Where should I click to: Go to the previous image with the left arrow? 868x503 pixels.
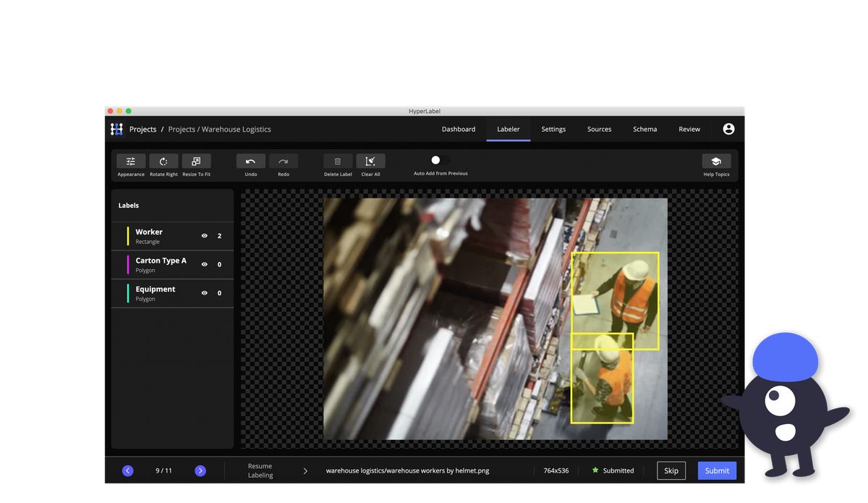pos(127,470)
